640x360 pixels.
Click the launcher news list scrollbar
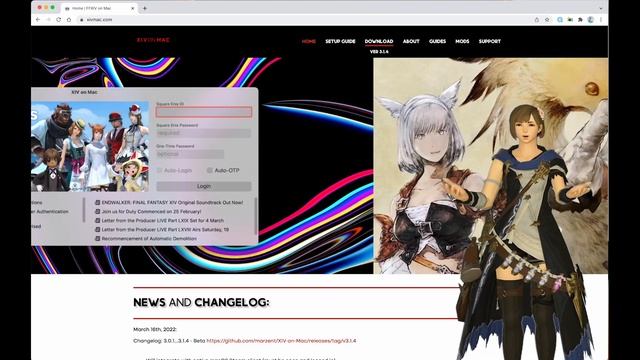(x=256, y=216)
